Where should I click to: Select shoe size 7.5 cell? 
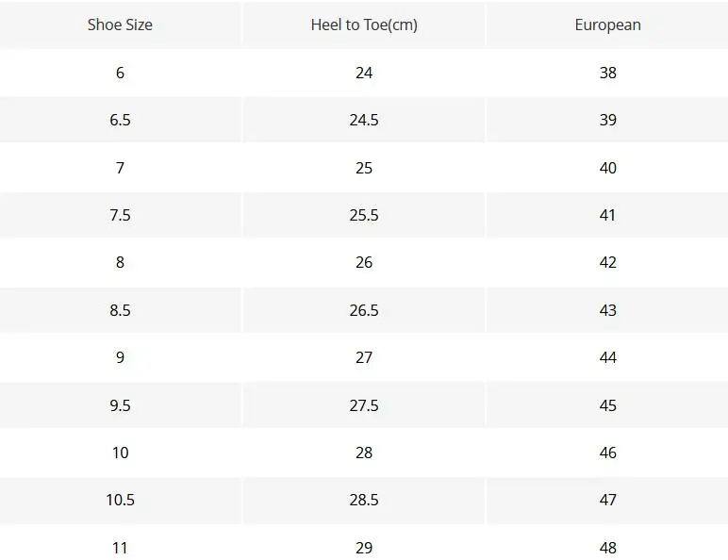coord(121,216)
